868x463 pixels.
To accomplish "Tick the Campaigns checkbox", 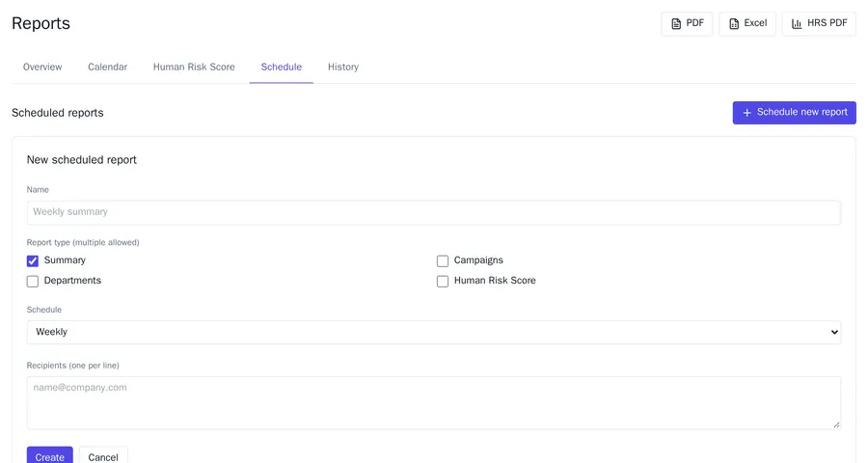I will click(443, 260).
